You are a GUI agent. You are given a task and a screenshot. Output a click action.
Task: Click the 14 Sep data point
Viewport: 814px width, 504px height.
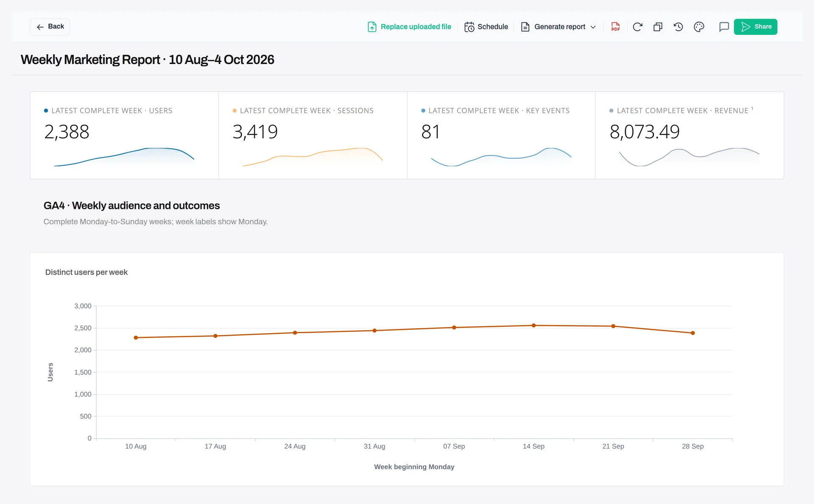pos(534,326)
